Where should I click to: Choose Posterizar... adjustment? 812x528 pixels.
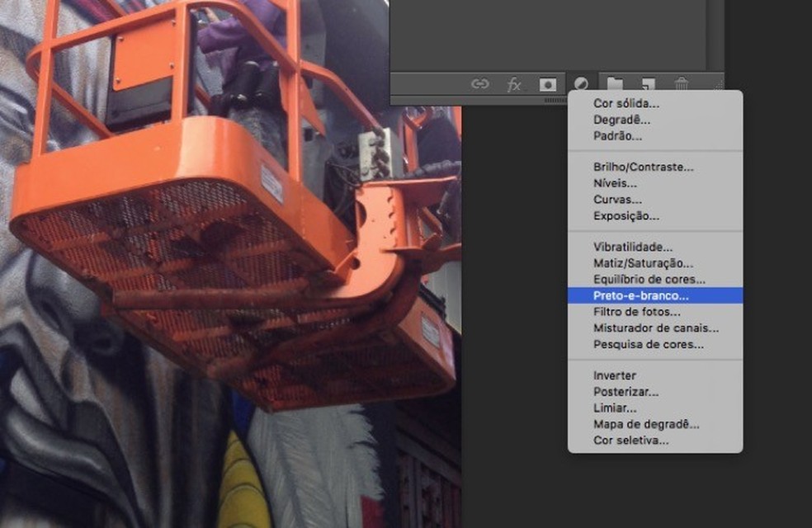(x=655, y=392)
